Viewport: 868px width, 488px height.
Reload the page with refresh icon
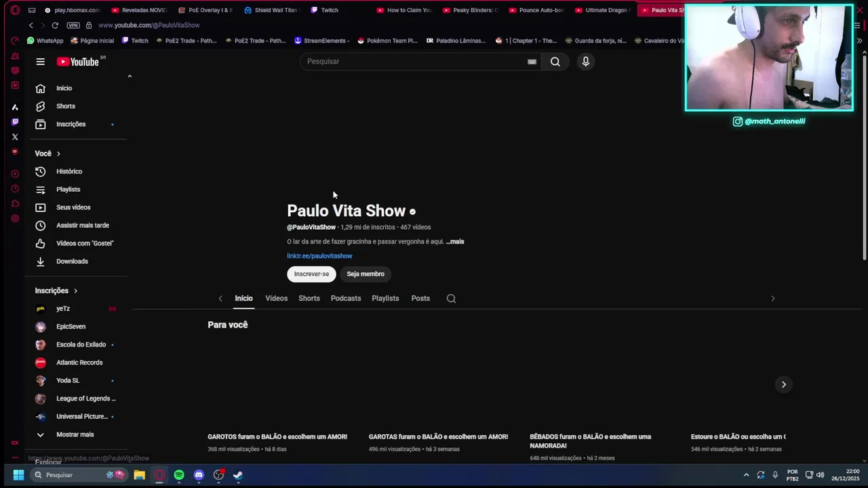click(55, 25)
